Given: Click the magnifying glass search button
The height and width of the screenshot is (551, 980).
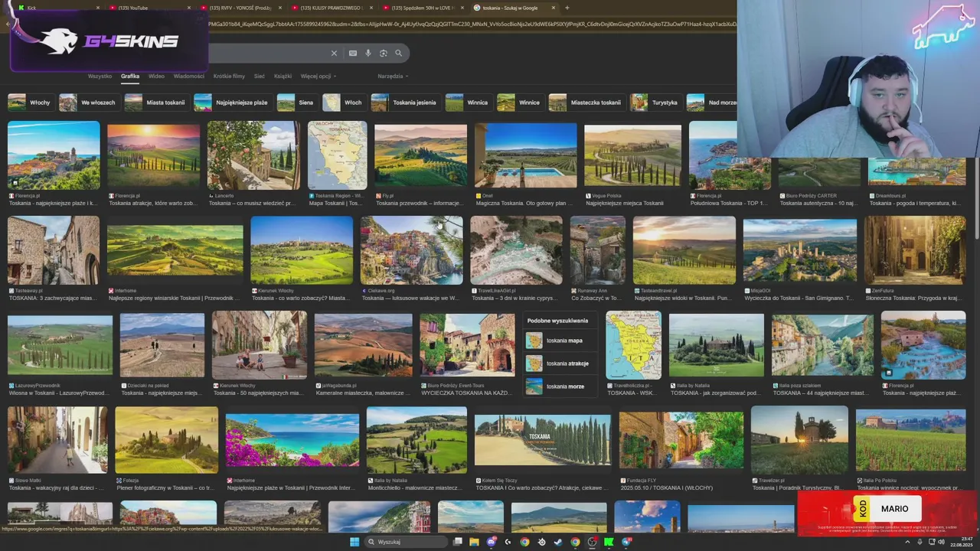Looking at the screenshot, I should pos(398,54).
